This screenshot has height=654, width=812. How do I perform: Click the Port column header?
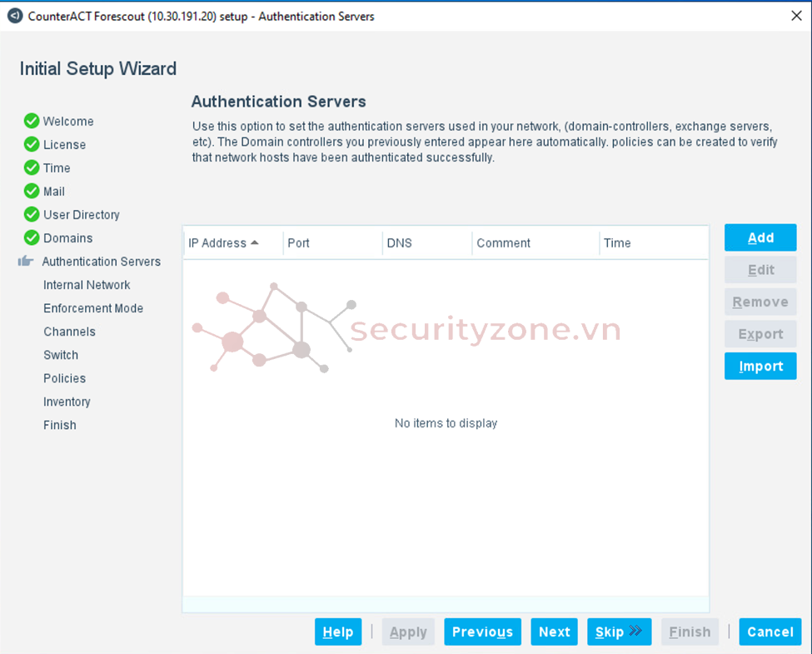pos(332,242)
